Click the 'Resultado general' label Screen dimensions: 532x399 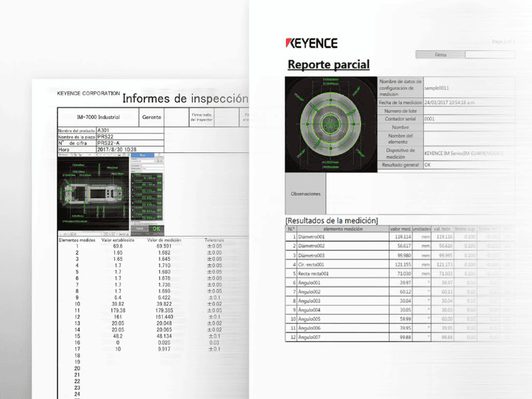400,165
